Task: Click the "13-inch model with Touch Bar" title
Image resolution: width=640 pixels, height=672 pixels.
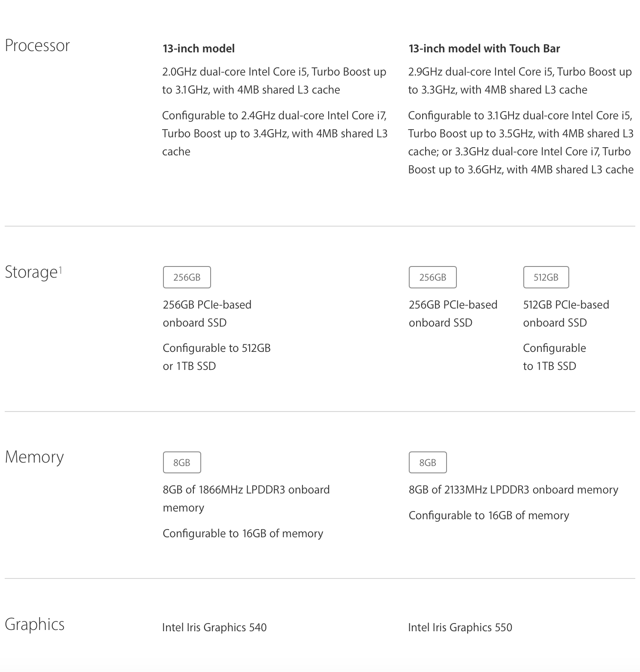Action: tap(484, 48)
